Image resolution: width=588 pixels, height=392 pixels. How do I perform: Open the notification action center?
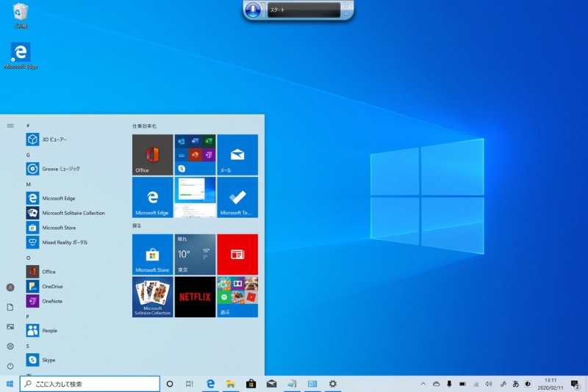(575, 384)
